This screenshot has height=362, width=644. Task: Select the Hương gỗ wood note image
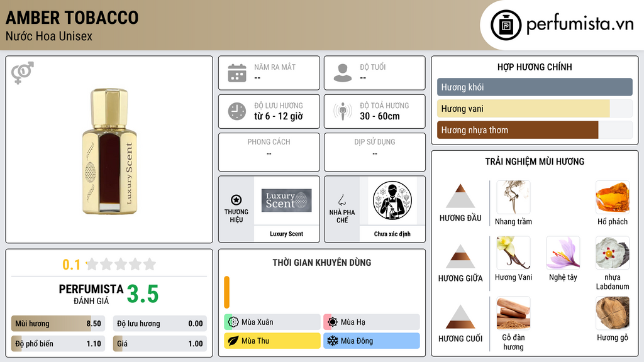pos(613,314)
